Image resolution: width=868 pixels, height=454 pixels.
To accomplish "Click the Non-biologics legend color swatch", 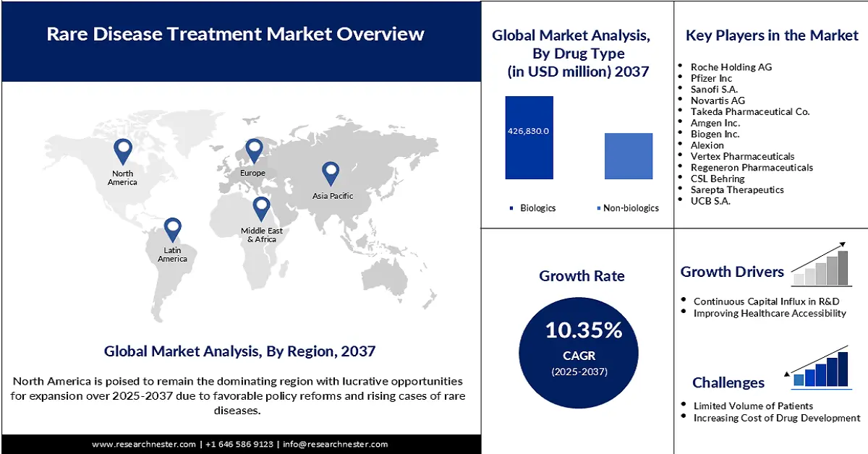I will coord(599,208).
